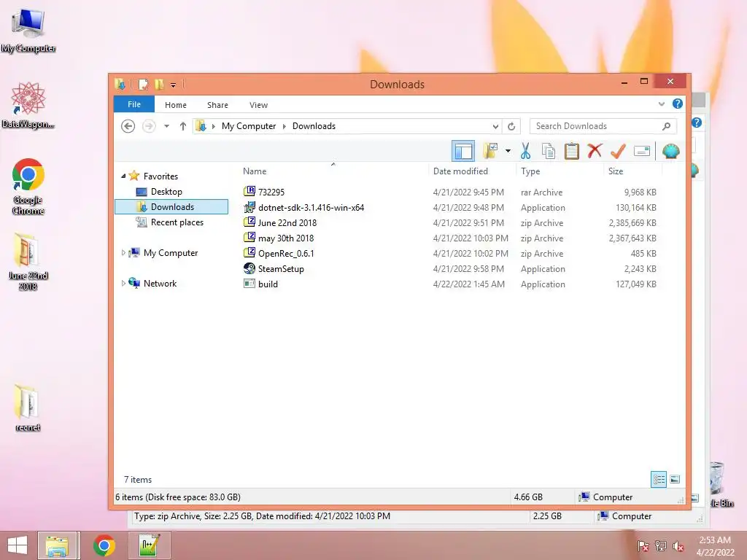This screenshot has width=747, height=560.
Task: Click the Forward navigation arrow
Action: [149, 126]
